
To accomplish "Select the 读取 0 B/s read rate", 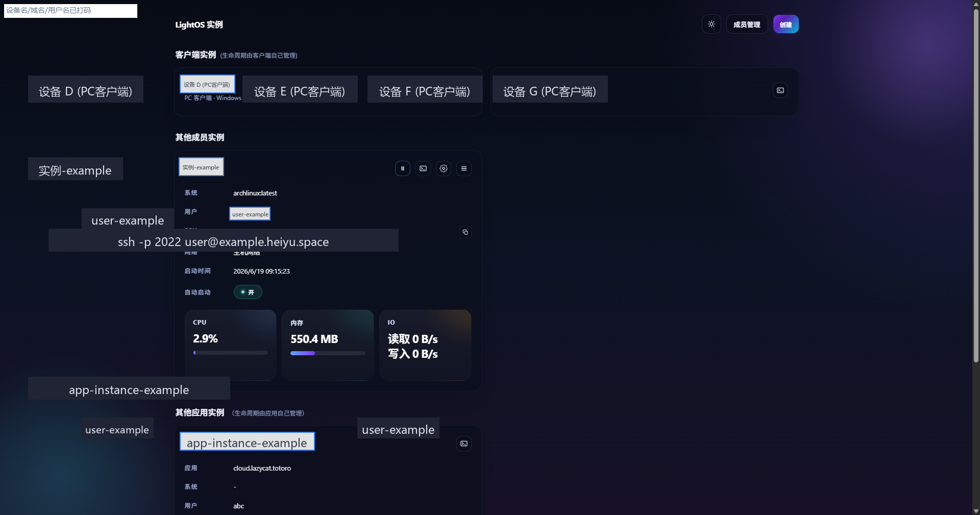I will 412,339.
